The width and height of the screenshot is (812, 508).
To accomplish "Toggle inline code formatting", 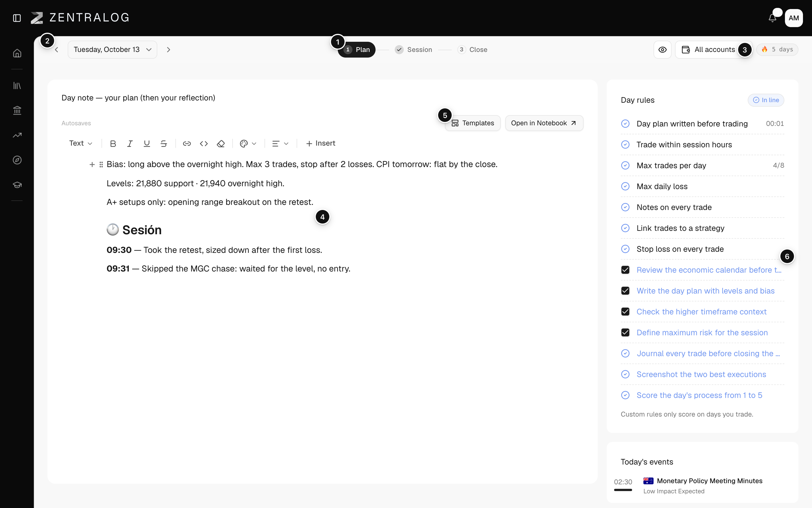I will (x=204, y=143).
